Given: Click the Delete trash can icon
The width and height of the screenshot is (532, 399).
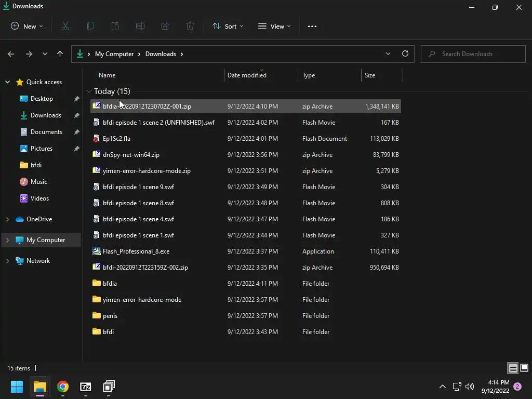Looking at the screenshot, I should (x=190, y=26).
